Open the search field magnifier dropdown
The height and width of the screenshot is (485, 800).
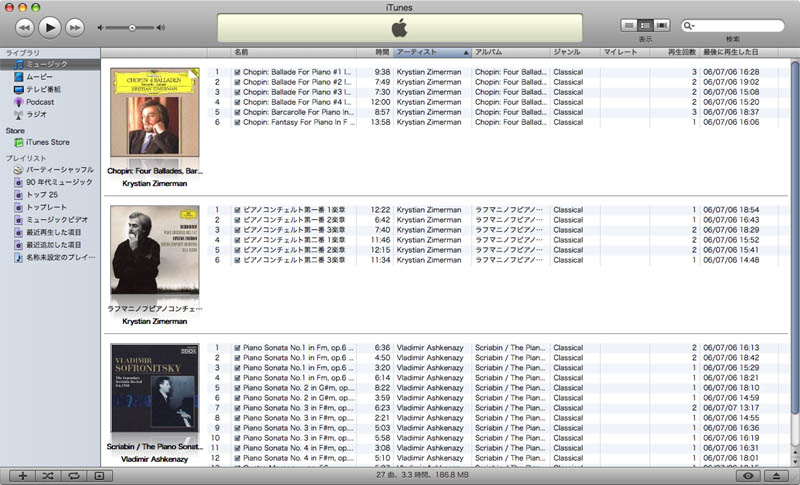click(690, 26)
